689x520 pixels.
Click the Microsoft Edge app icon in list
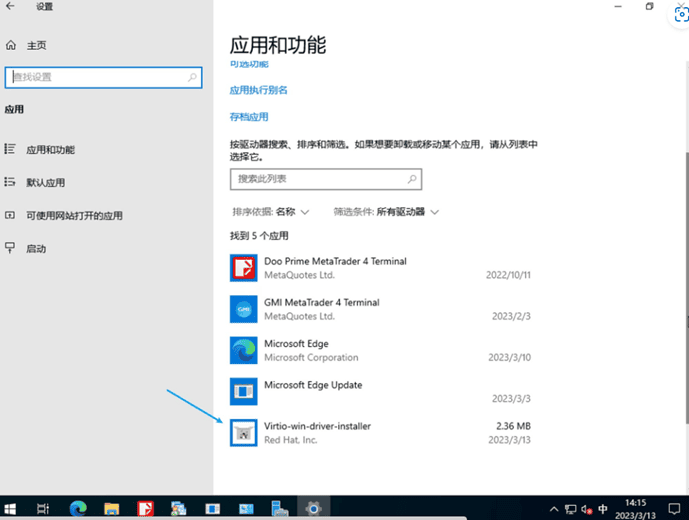[243, 350]
